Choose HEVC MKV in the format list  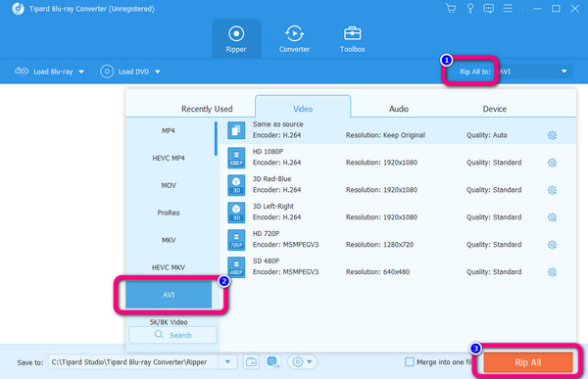click(169, 267)
